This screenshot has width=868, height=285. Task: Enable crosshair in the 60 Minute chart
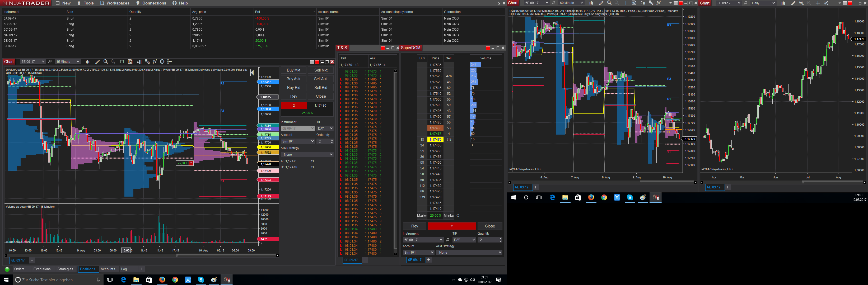click(626, 3)
